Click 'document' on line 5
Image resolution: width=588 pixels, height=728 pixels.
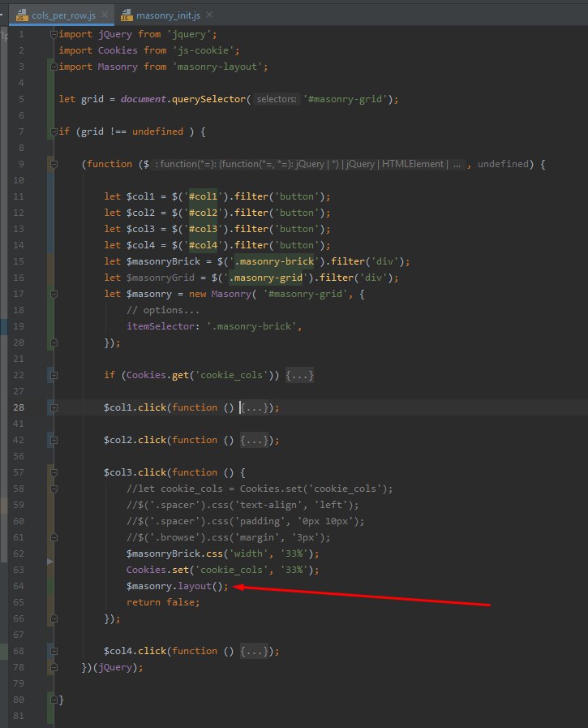[144, 99]
